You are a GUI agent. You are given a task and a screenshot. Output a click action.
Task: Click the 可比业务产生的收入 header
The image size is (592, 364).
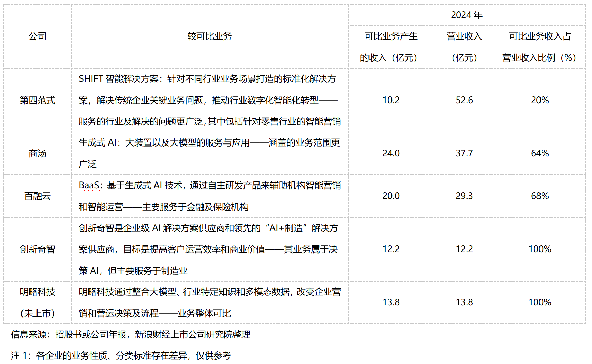(391, 47)
